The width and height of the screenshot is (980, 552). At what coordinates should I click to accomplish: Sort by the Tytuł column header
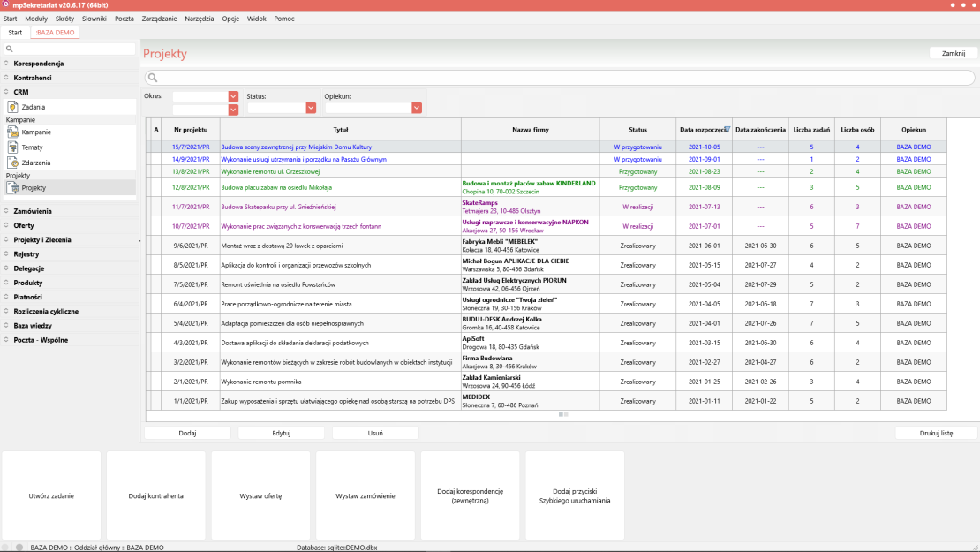point(341,130)
